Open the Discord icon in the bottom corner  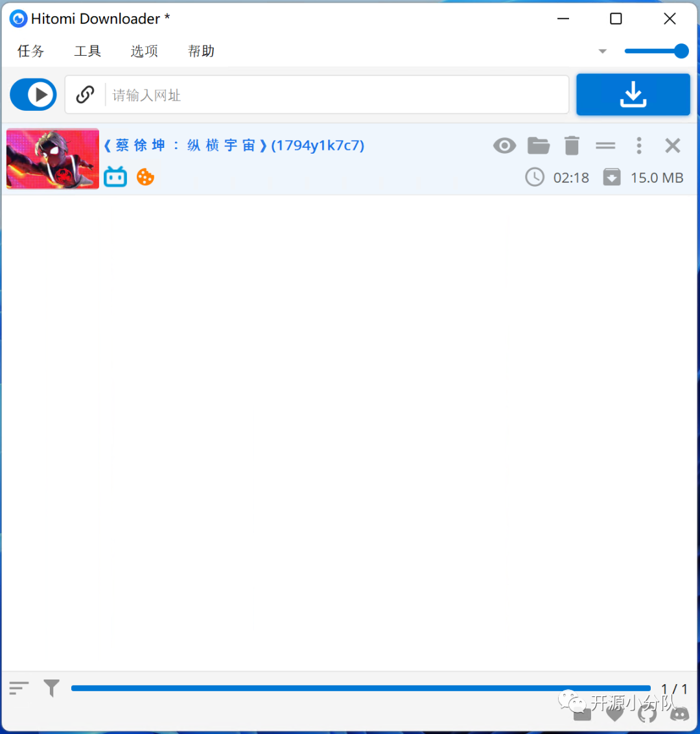(679, 715)
